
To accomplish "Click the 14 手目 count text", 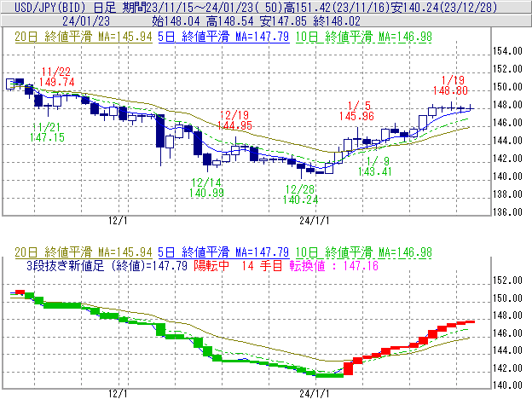I will click(262, 265).
